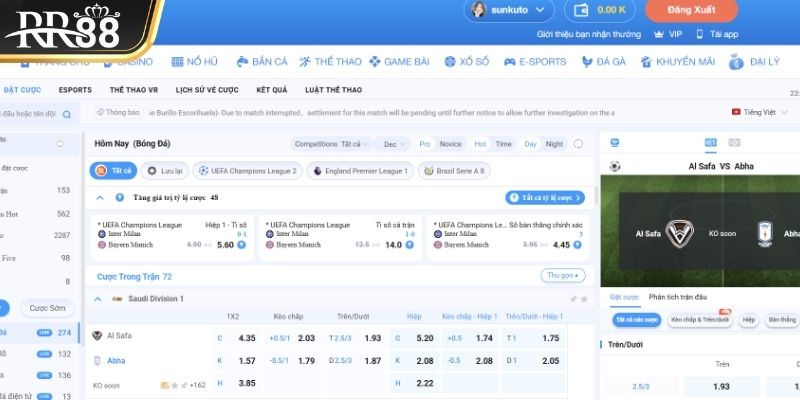Viewport: 800px width, 400px height.
Task: Filter by Brazil Serie A
Action: coord(454,171)
